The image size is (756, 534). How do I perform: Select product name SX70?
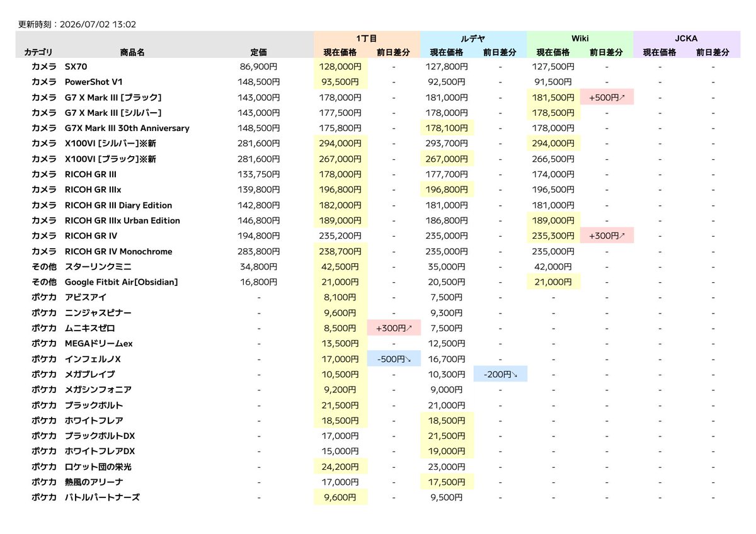(x=76, y=66)
